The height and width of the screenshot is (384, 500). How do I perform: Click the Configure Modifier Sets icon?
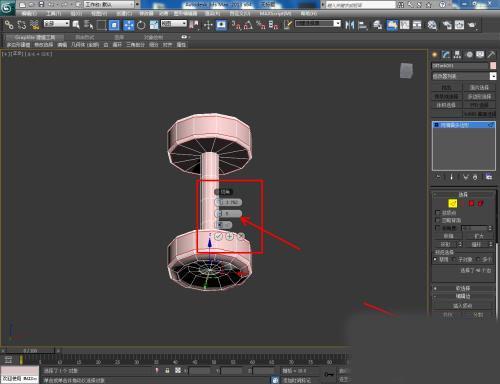[x=489, y=177]
